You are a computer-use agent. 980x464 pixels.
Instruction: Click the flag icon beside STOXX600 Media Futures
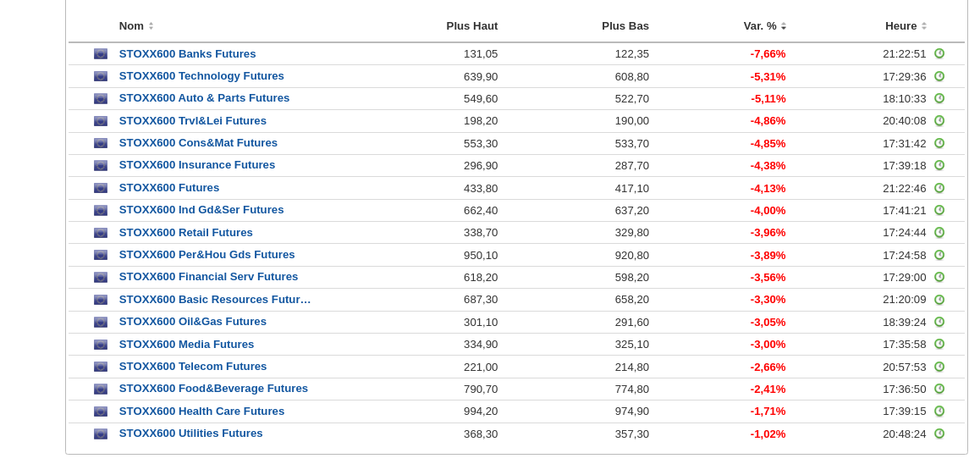[x=101, y=345]
